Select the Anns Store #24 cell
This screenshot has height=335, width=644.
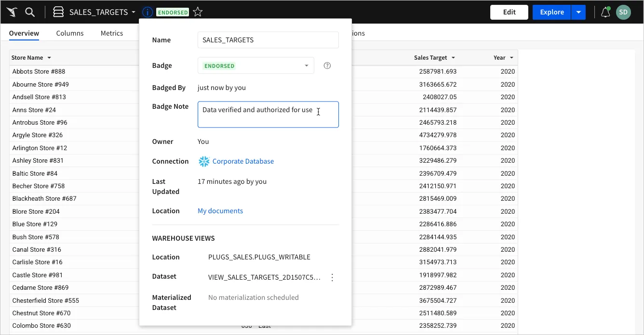[34, 110]
